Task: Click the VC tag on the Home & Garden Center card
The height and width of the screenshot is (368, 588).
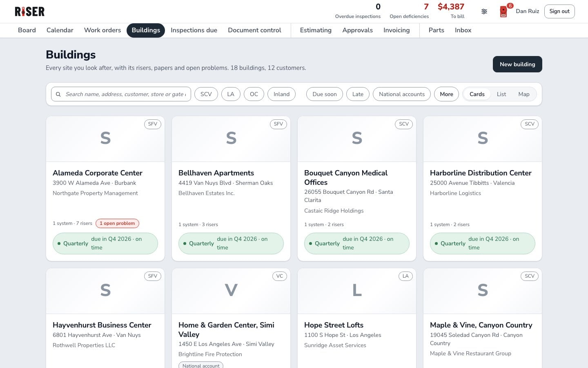Action: tap(280, 276)
